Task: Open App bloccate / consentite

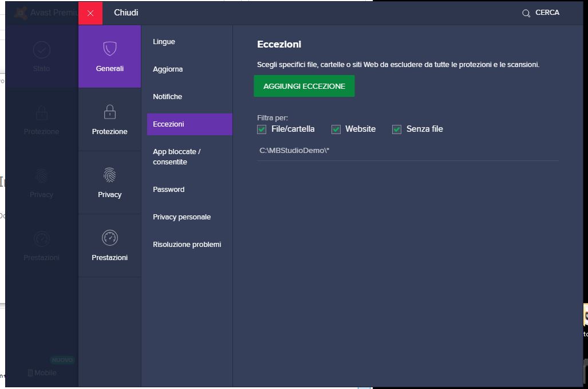Action: (x=176, y=157)
